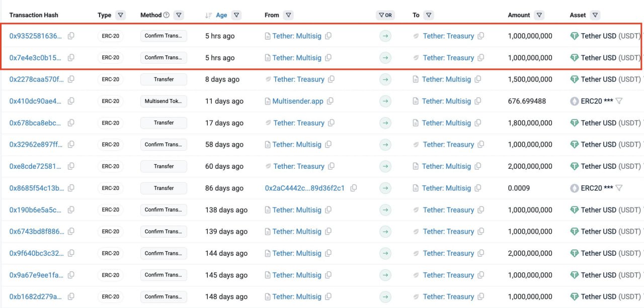The image size is (644, 308).
Task: Open Tether: Treasury sender in 8 days ago row
Action: (x=299, y=79)
